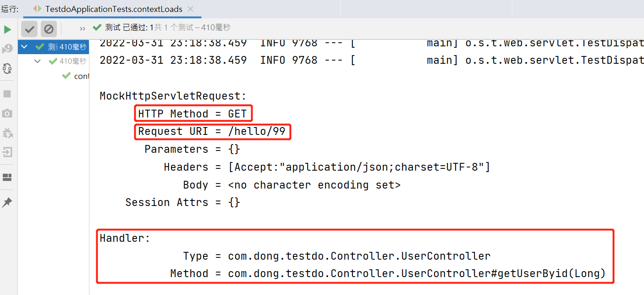
Task: Click the green passed checkmark in status bar
Action: (x=97, y=28)
